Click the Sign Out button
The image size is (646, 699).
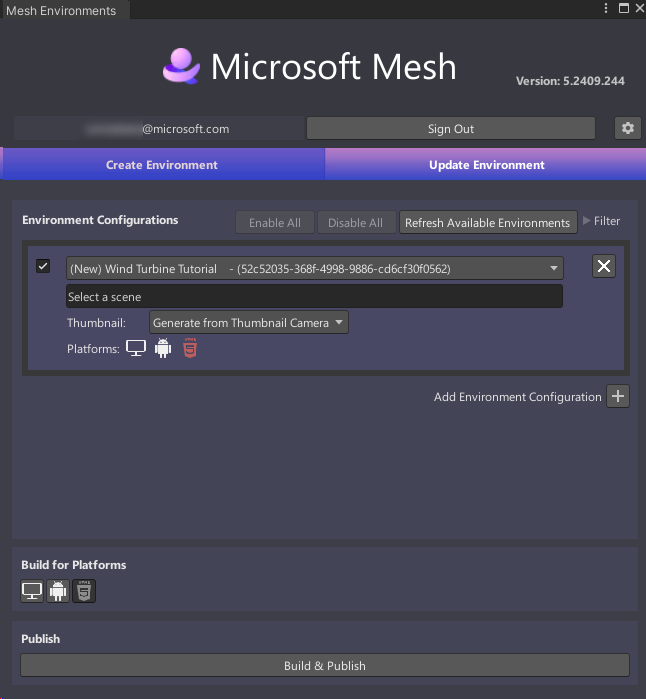pyautogui.click(x=451, y=128)
